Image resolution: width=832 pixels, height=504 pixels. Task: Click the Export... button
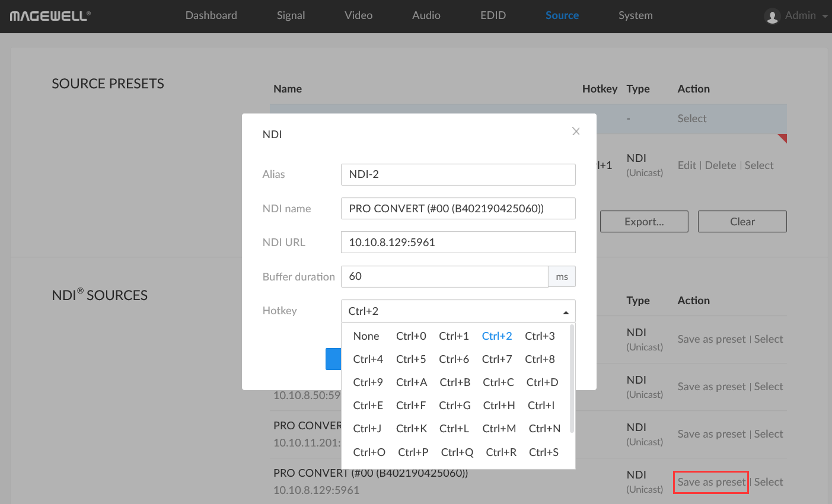point(644,222)
